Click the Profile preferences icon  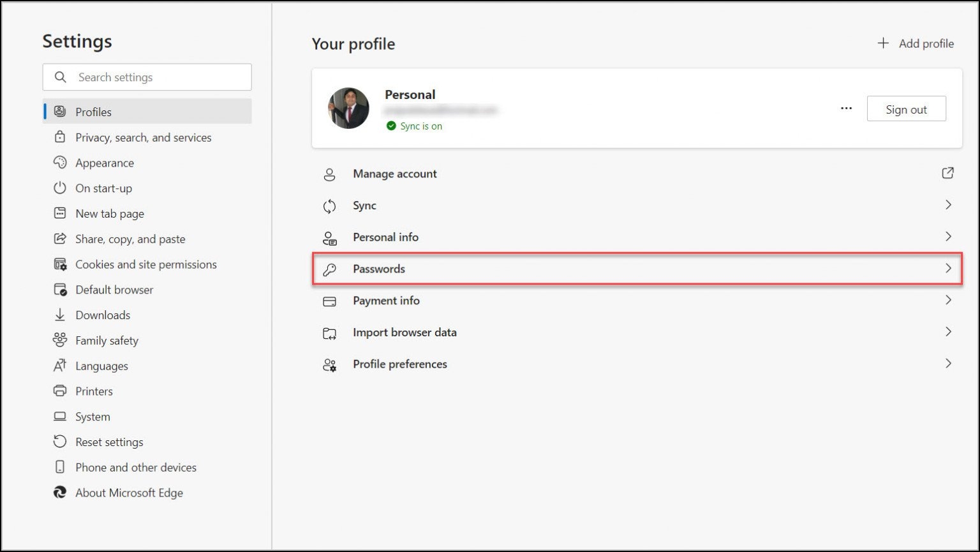[x=329, y=365]
